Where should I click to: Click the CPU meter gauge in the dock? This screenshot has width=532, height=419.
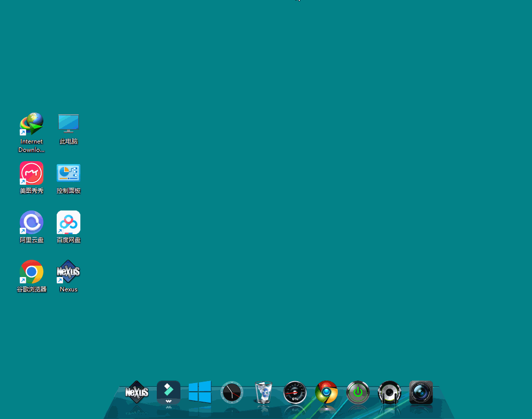tap(295, 392)
